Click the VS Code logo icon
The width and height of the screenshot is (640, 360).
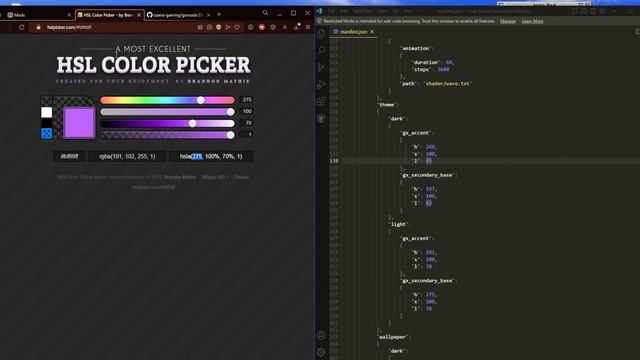(320, 11)
